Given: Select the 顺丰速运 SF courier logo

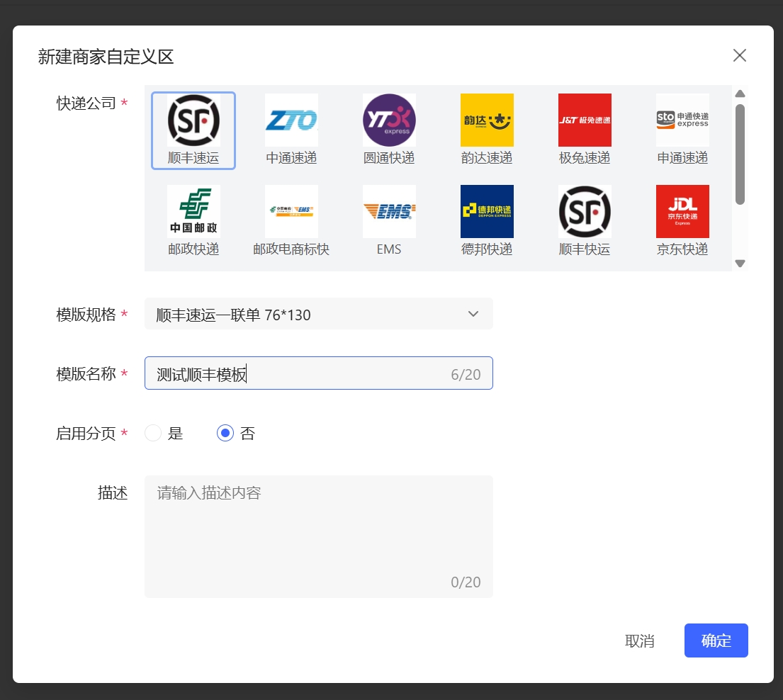Looking at the screenshot, I should (193, 120).
